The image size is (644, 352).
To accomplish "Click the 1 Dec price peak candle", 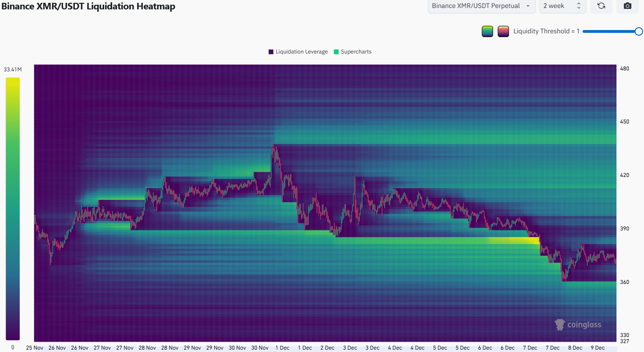I will click(274, 148).
